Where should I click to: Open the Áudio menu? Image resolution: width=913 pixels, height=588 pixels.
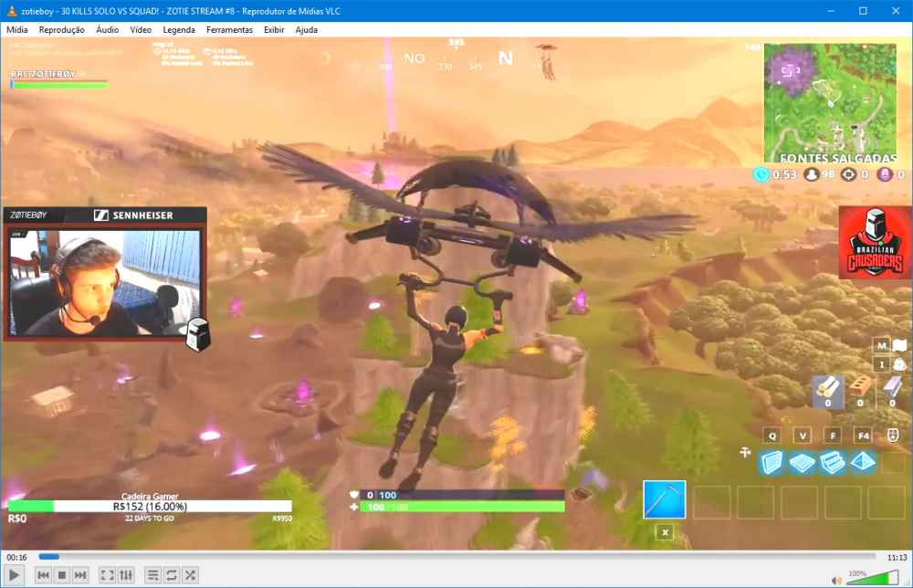click(107, 30)
